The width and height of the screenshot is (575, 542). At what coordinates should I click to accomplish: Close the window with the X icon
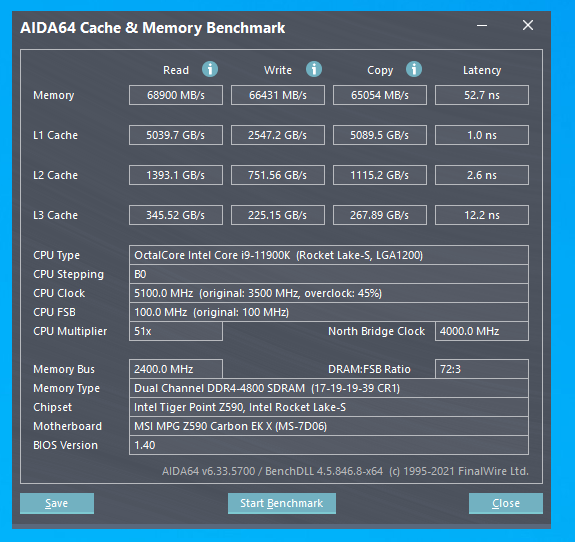pos(528,25)
